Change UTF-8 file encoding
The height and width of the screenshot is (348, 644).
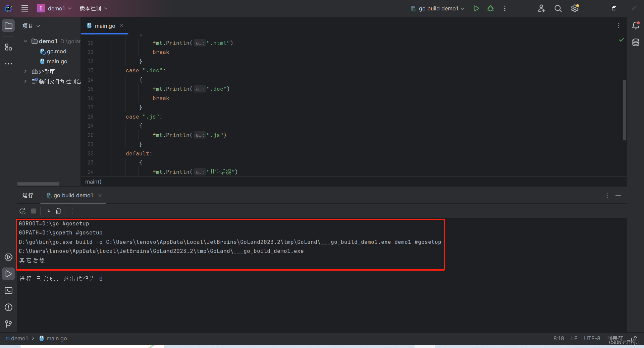point(592,338)
